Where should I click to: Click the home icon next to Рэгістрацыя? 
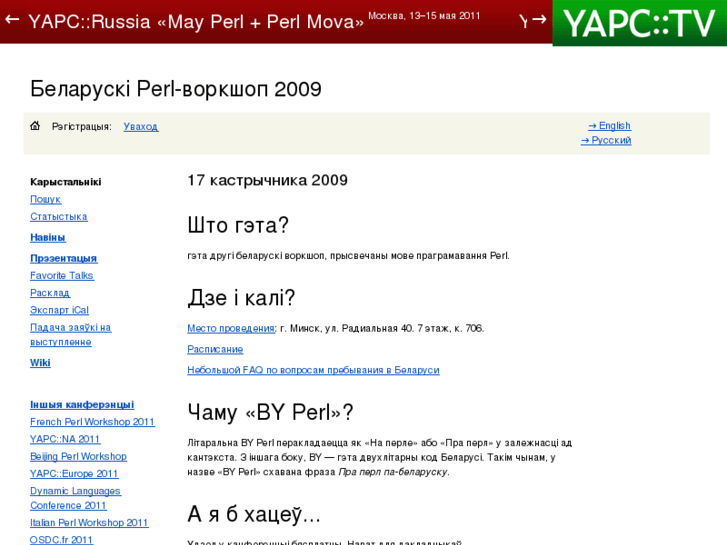[x=35, y=126]
